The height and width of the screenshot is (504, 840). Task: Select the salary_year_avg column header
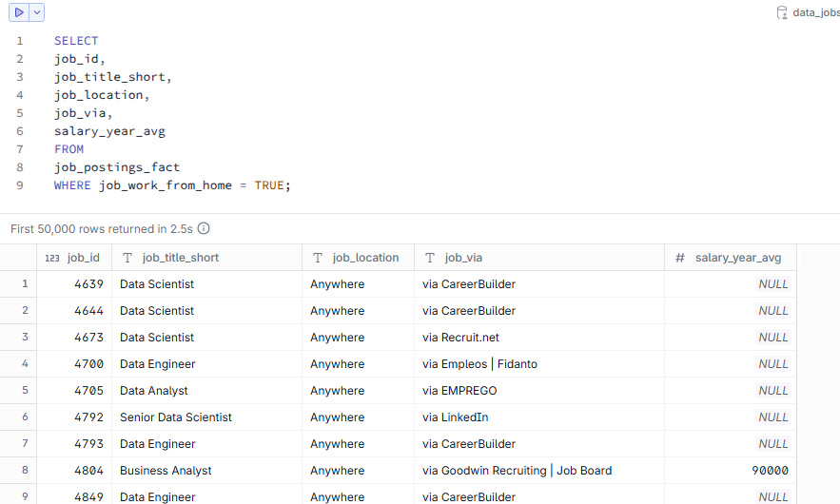pyautogui.click(x=731, y=258)
